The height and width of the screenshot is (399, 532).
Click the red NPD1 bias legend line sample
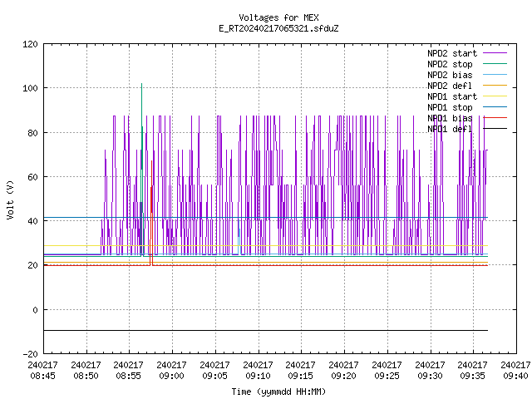coord(495,118)
